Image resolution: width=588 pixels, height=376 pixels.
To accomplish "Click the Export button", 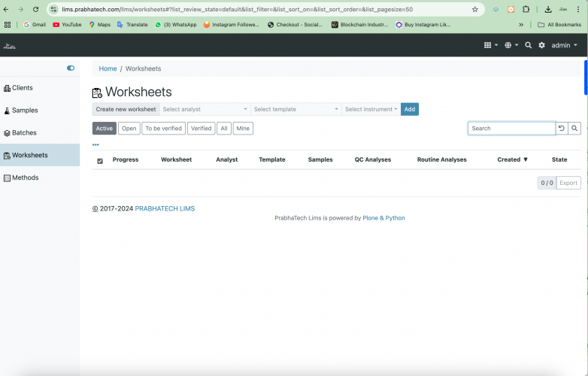I will pos(568,183).
